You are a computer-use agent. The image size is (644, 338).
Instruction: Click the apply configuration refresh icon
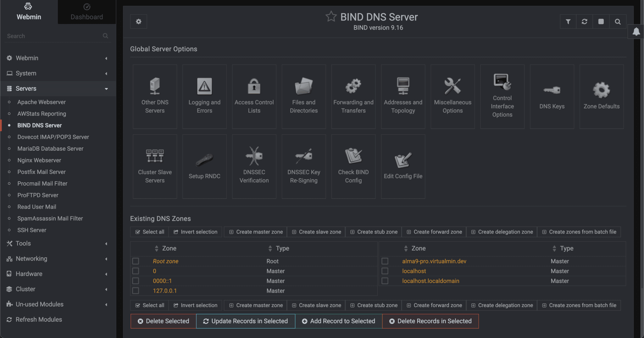tap(585, 21)
